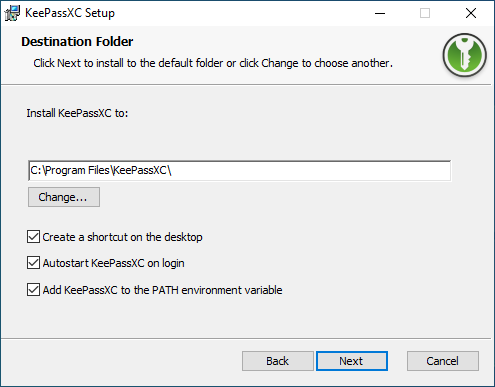Close the KeePassXC Setup dialog

[471, 13]
